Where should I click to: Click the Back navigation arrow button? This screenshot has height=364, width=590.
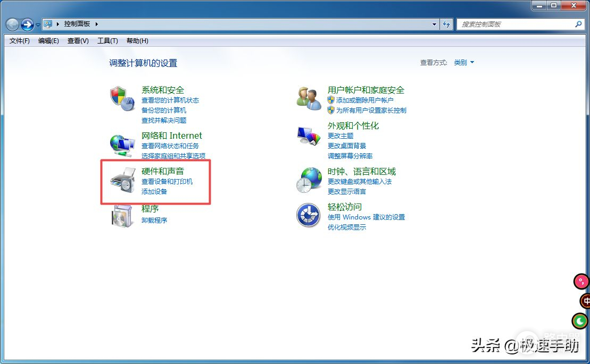tap(12, 24)
